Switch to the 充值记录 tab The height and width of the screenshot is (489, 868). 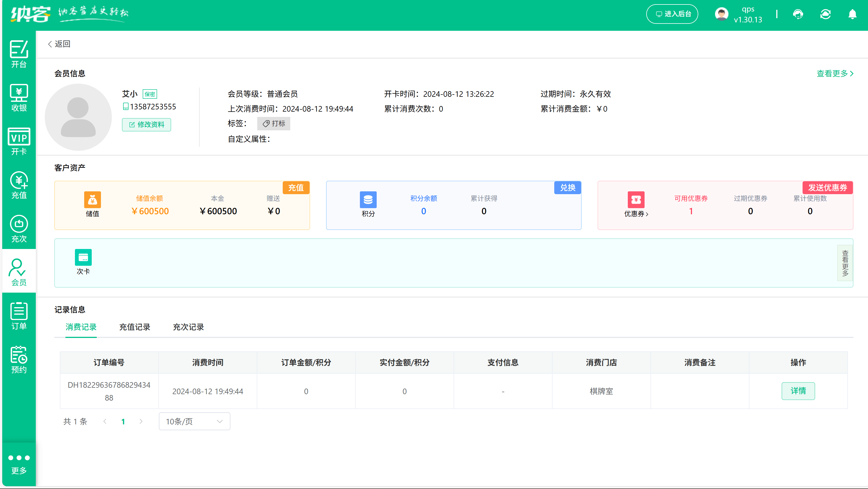tap(135, 327)
